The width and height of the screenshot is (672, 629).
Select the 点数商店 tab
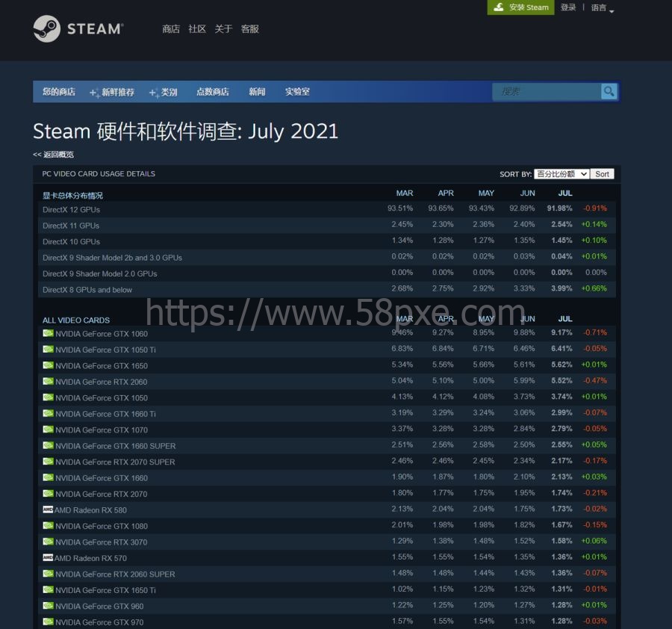[213, 92]
